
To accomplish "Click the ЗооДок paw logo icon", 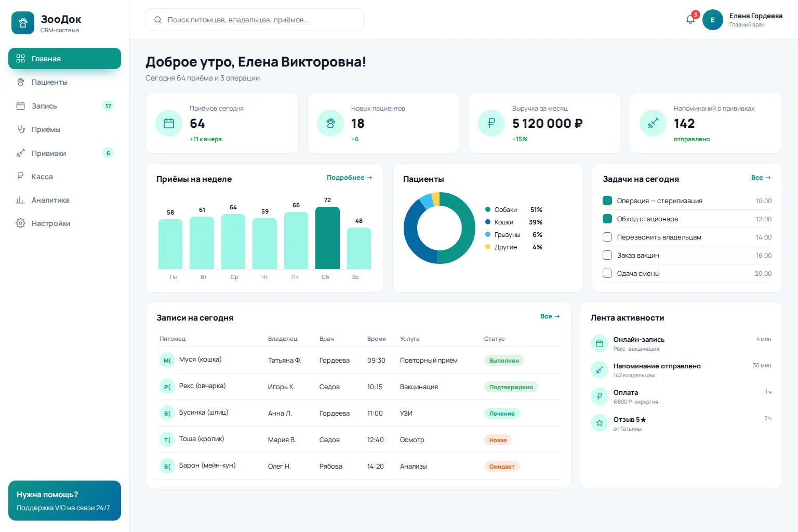I will (x=23, y=23).
